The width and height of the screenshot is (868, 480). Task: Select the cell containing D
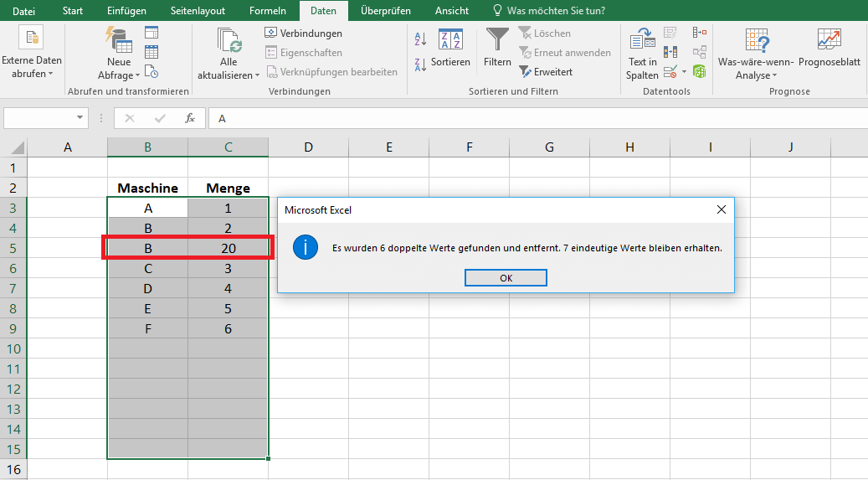pyautogui.click(x=148, y=288)
